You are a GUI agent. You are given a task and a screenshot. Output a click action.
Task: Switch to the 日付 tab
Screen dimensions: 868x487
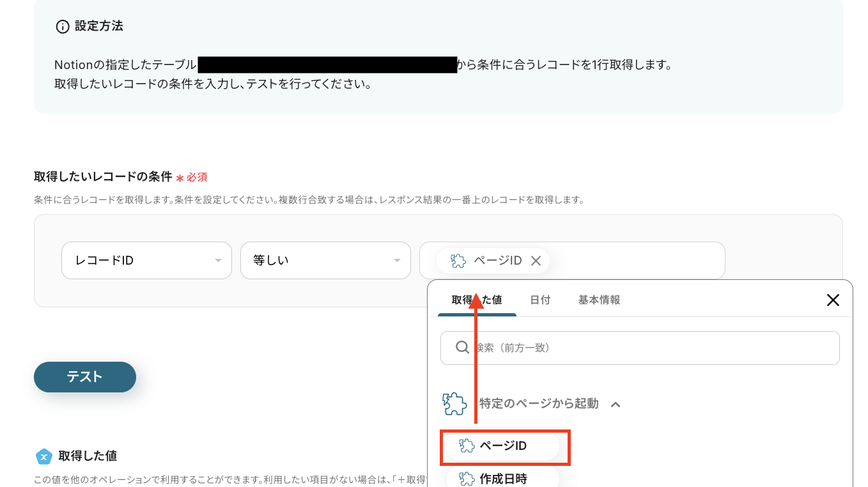pyautogui.click(x=540, y=299)
